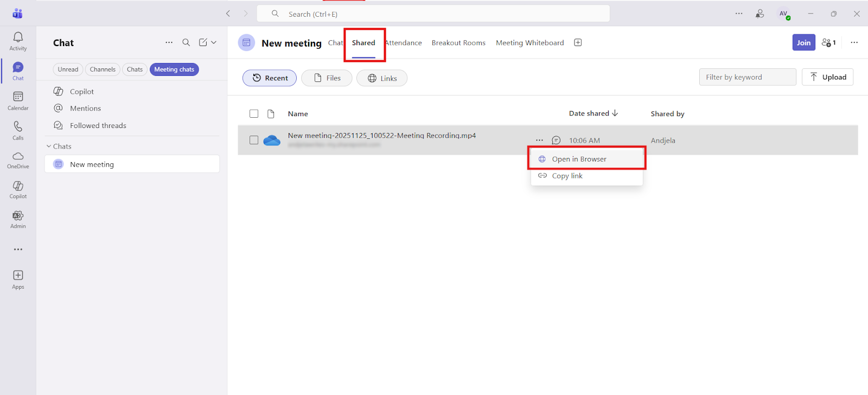Launch Copilot from the left rail
The height and width of the screenshot is (395, 868).
[x=18, y=189]
